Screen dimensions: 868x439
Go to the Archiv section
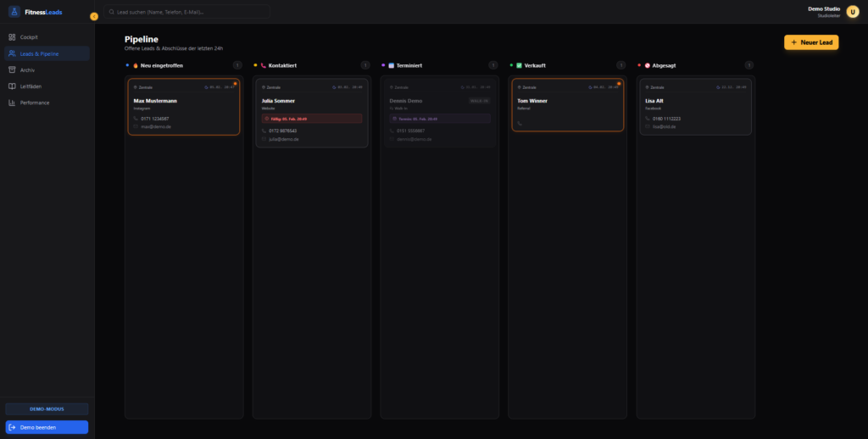tap(28, 69)
